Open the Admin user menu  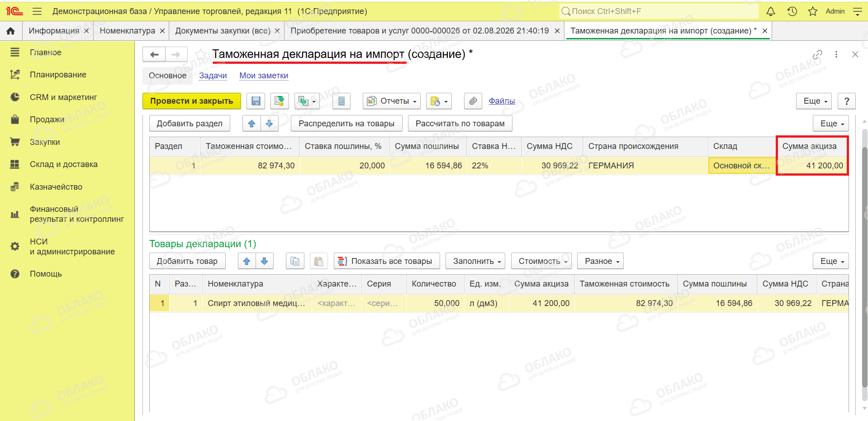pyautogui.click(x=835, y=11)
